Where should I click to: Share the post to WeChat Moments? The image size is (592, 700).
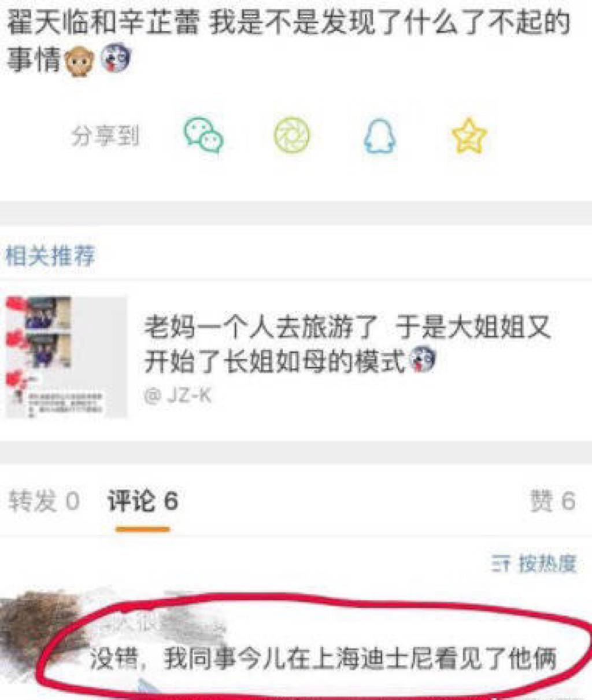click(x=292, y=135)
